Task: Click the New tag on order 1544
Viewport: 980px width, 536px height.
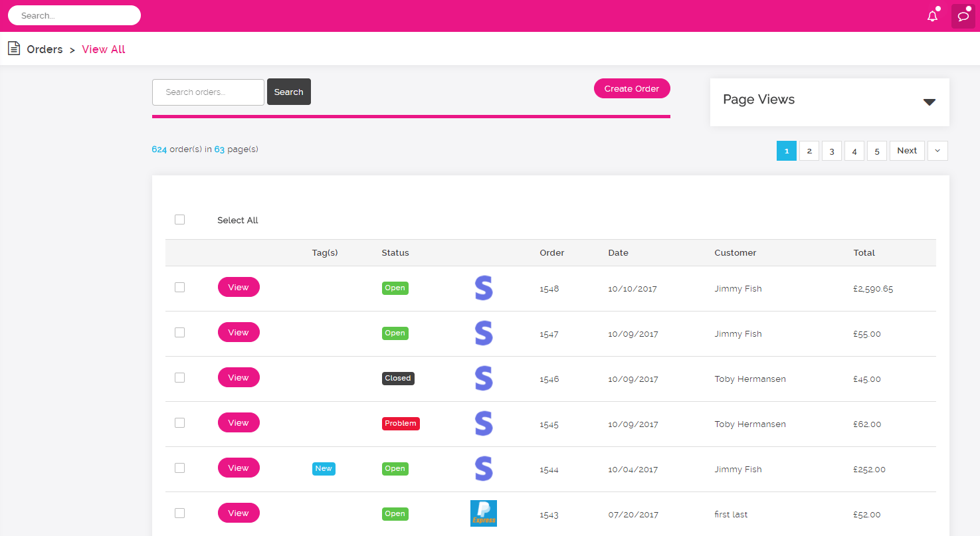Action: pos(324,468)
